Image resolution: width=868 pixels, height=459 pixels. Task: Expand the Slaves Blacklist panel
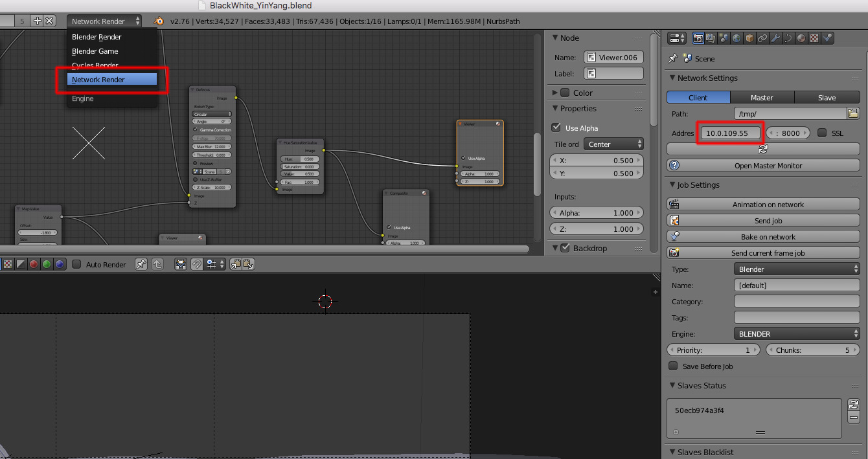pos(672,452)
